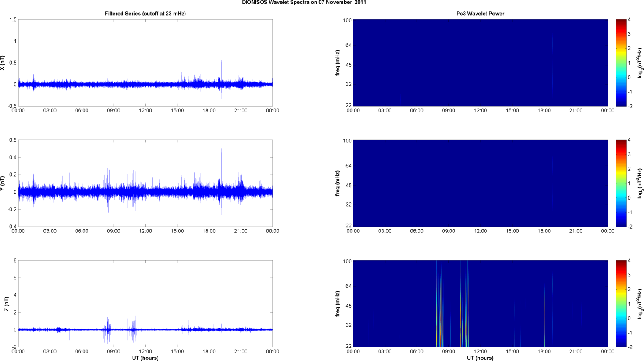Click the '09:00' tick under the Y time series
Screen dimensions: 644x361
point(114,231)
